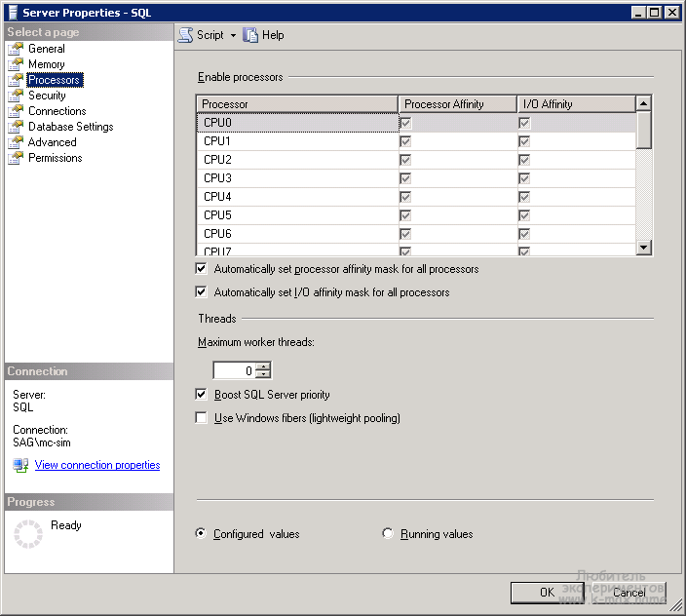Click the Connections page icon
The height and width of the screenshot is (616, 686).
point(16,111)
